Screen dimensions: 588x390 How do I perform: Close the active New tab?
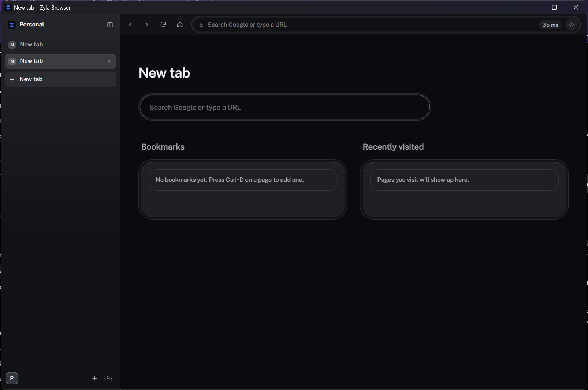[109, 61]
